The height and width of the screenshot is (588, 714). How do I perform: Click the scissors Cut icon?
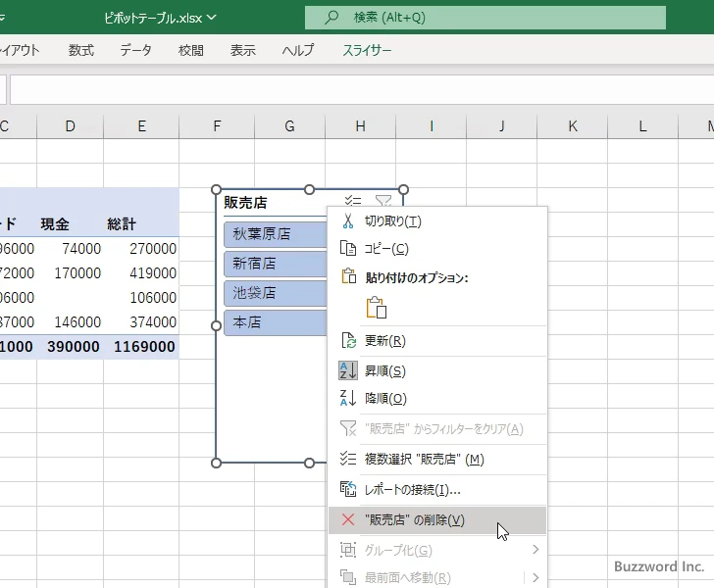coord(348,221)
